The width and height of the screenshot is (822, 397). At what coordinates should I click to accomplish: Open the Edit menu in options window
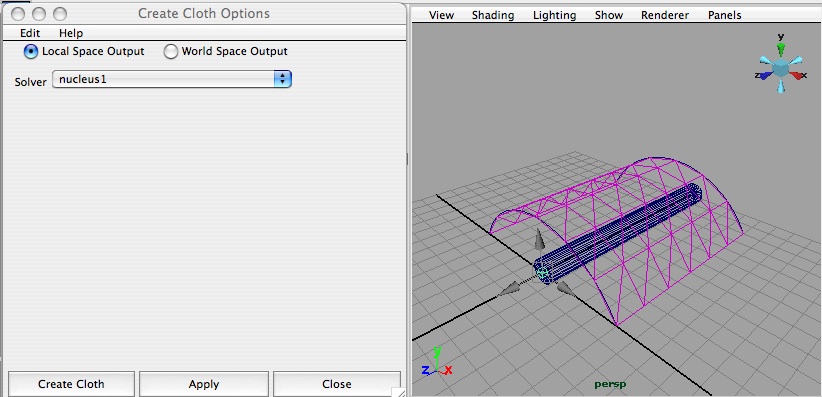pyautogui.click(x=30, y=33)
